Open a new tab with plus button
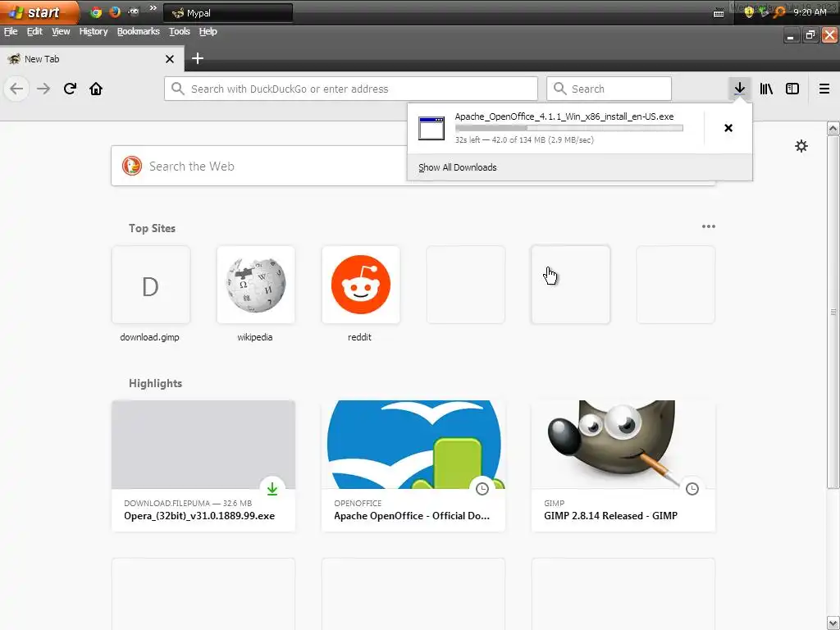 pyautogui.click(x=198, y=58)
